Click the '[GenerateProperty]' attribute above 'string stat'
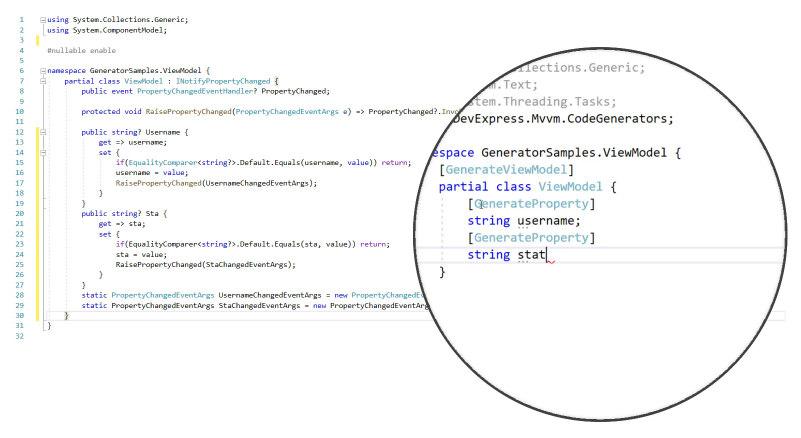The width and height of the screenshot is (801, 438). [531, 238]
